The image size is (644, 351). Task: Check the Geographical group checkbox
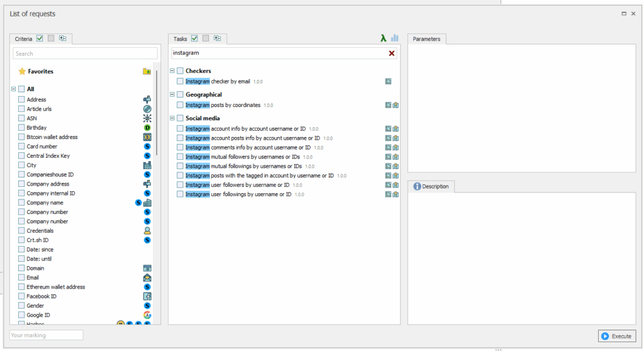(180, 94)
